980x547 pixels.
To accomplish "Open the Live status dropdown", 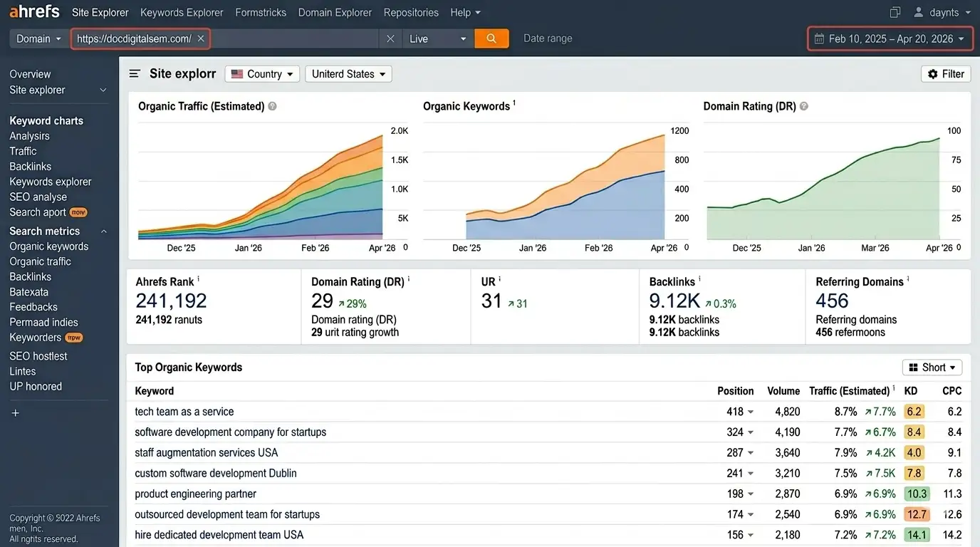I will 438,38.
